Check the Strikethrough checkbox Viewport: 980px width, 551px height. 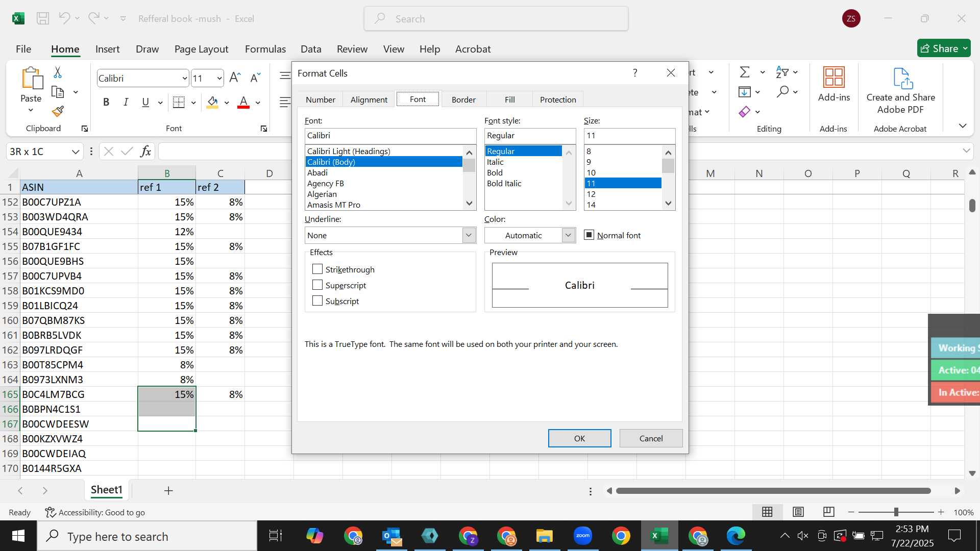coord(317,269)
